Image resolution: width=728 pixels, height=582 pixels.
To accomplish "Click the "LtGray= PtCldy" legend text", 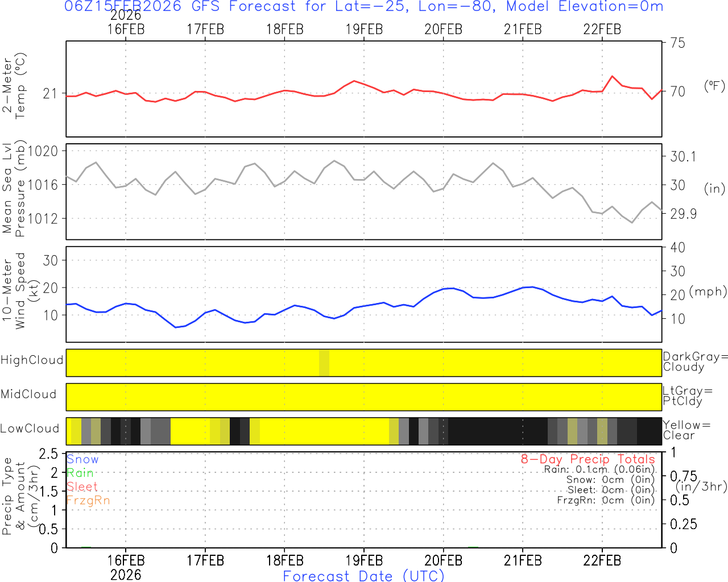I will coord(687,396).
